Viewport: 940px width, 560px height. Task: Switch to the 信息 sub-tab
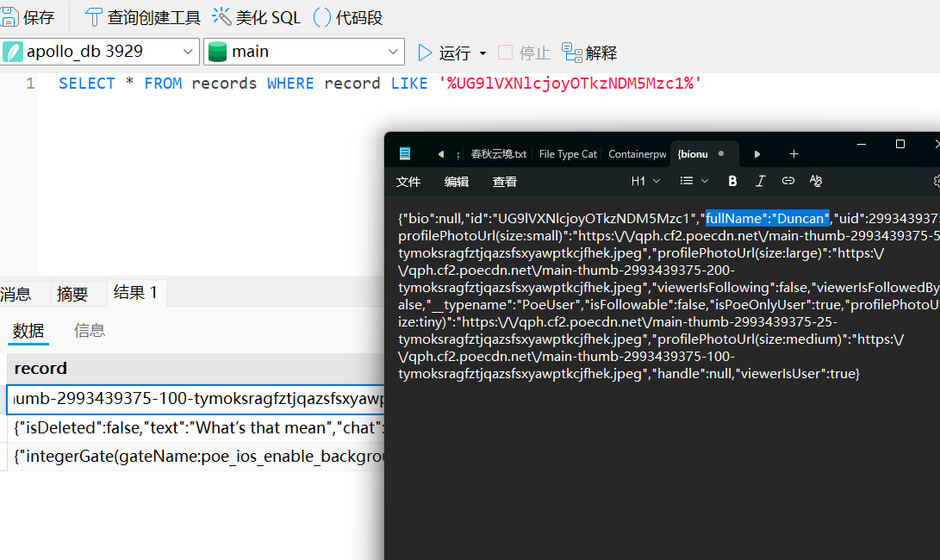[90, 330]
